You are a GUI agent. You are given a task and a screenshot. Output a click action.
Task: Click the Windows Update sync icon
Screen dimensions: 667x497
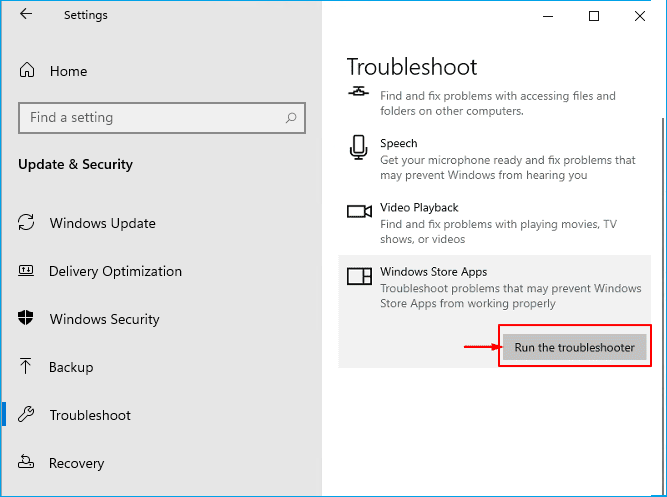coord(27,223)
